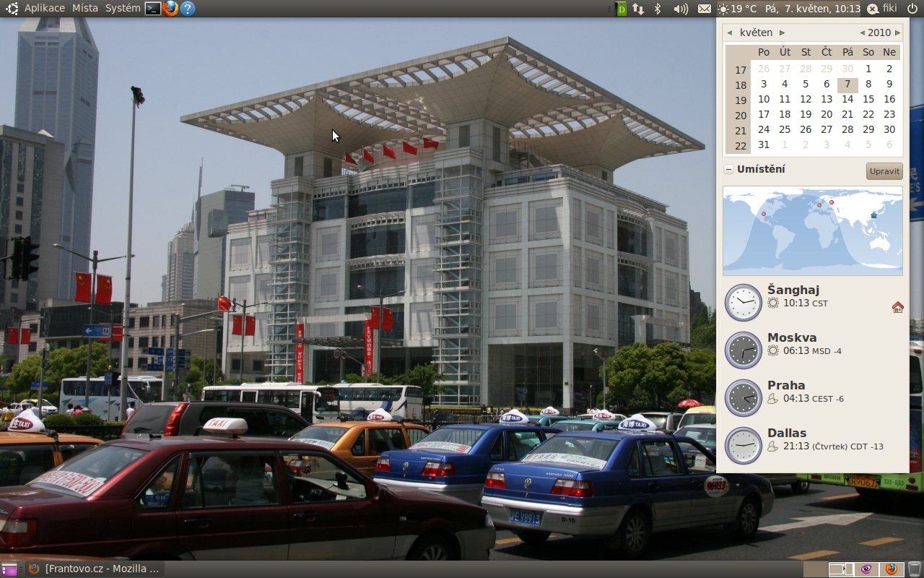Open the volume speaker indicator
924x578 pixels.
click(680, 9)
